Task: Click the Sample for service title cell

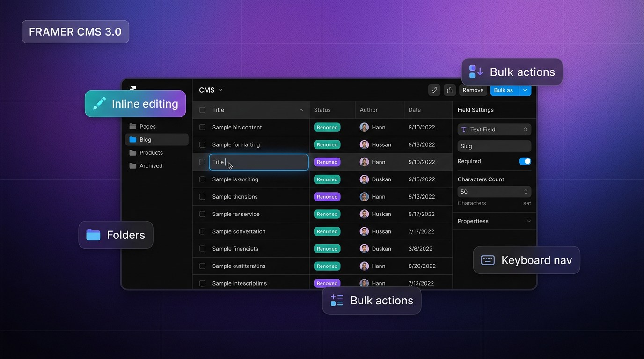Action: pos(236,214)
